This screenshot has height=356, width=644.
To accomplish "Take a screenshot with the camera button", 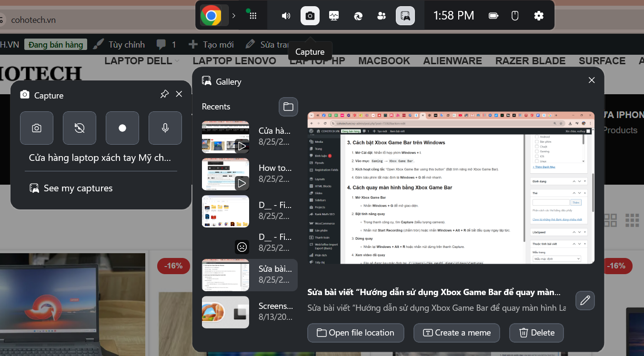I will [37, 128].
